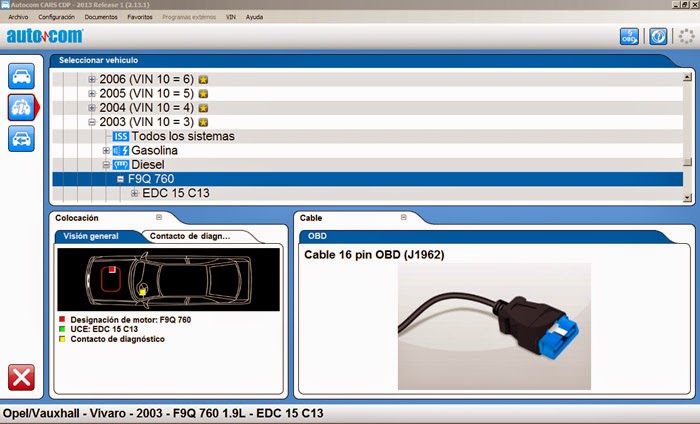Click the Seleccionar vehículo panel header
The image size is (700, 424).
pyautogui.click(x=98, y=60)
